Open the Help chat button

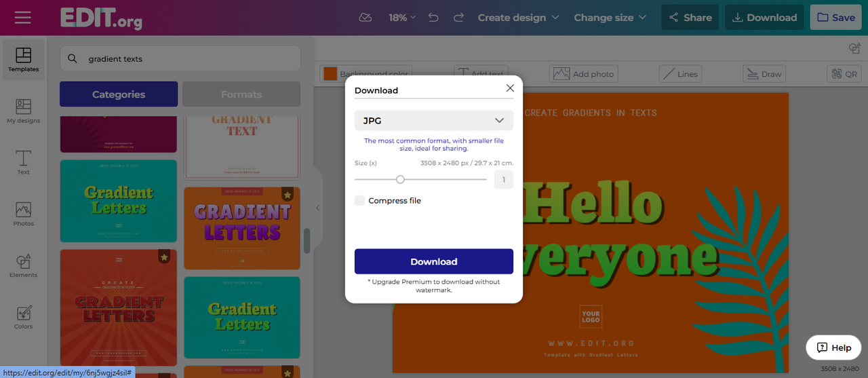833,347
